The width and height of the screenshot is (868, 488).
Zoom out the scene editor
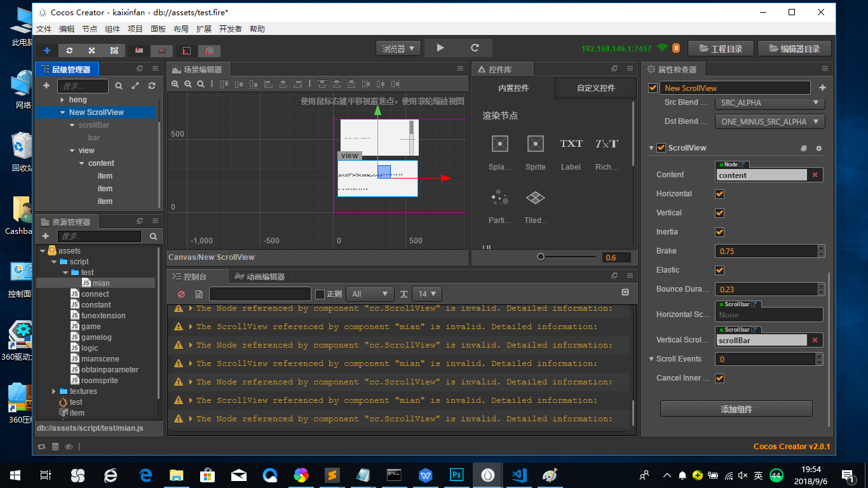188,84
